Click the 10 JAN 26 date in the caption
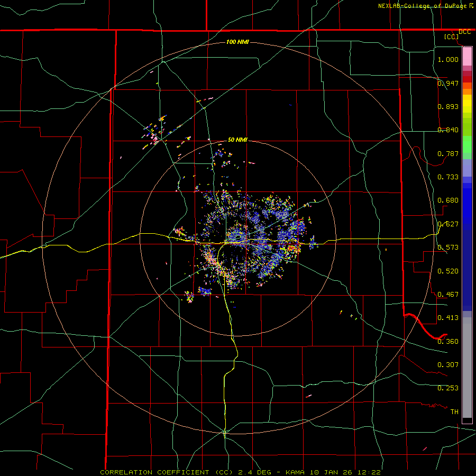The width and height of the screenshot is (476, 476). [x=331, y=472]
